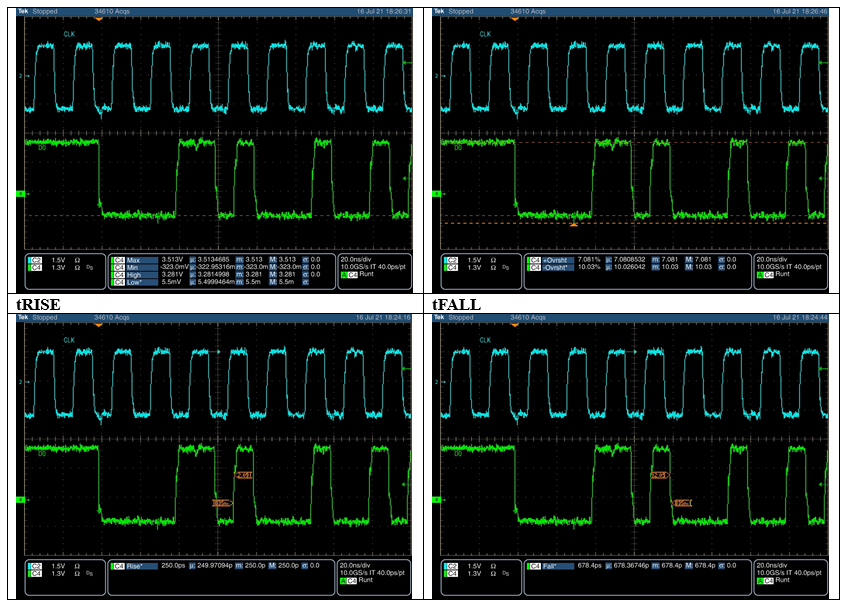Click the mean value 3.2814998
The width and height of the screenshot is (847, 604).
pyautogui.click(x=213, y=274)
